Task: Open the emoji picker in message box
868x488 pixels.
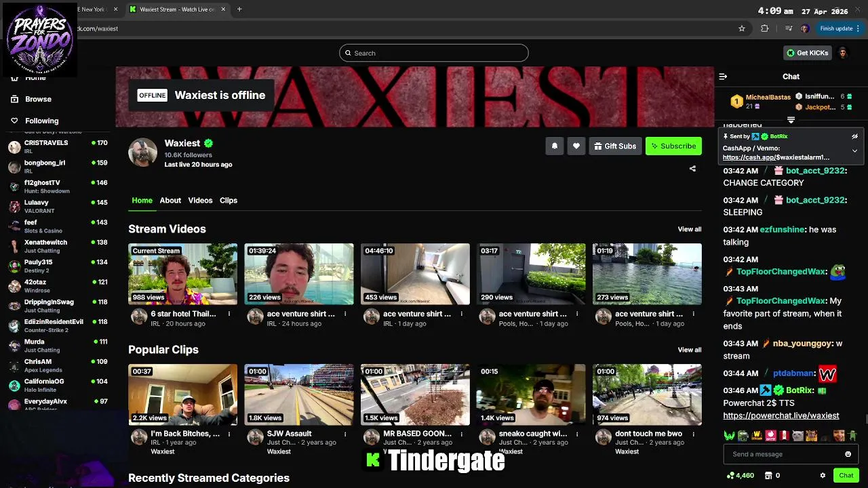Action: [x=848, y=454]
